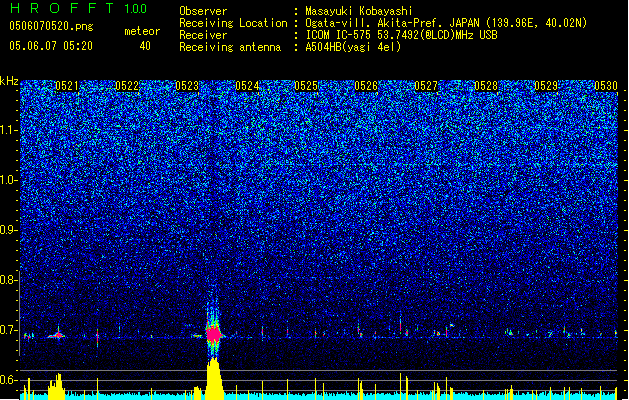Click the 0526 time marker

tap(366, 86)
